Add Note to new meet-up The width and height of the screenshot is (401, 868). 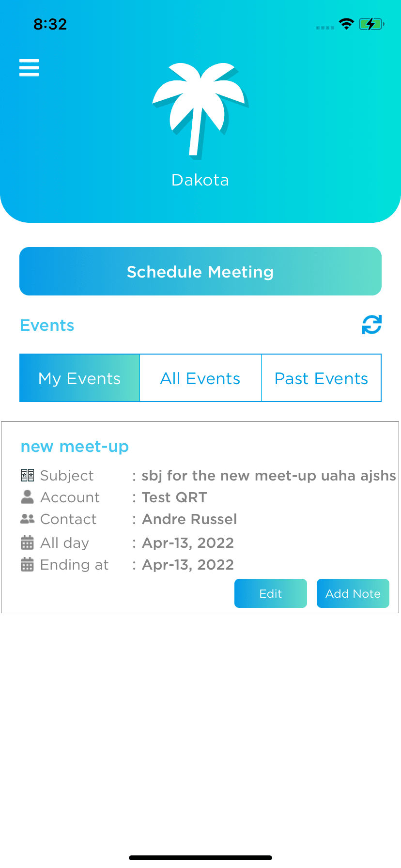click(x=353, y=593)
